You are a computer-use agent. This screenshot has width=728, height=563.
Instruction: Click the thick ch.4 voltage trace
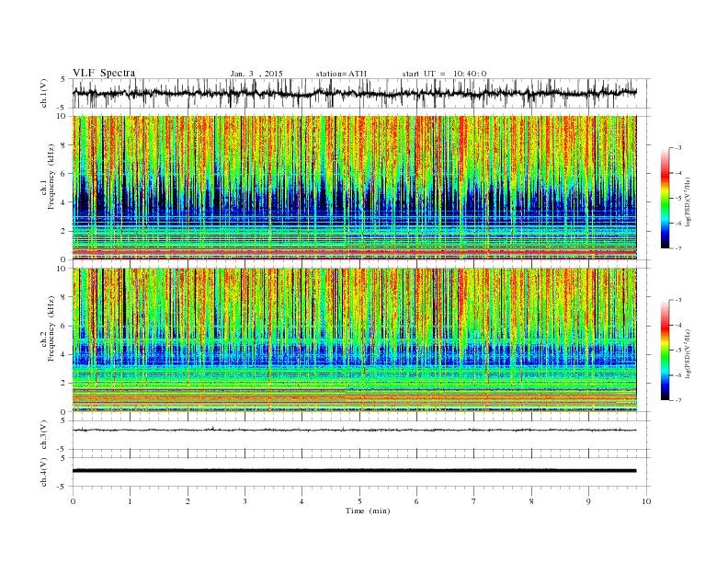354,471
